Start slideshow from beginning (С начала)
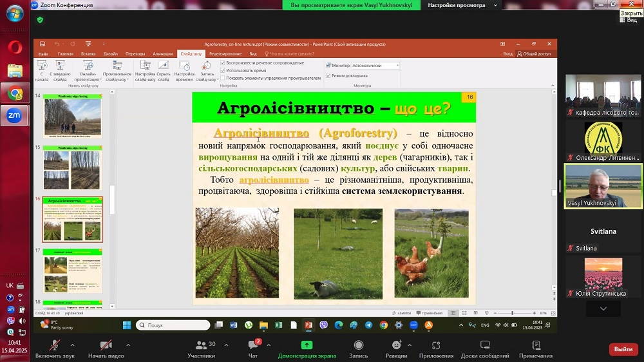Image resolution: width=644 pixels, height=362 pixels. click(x=42, y=71)
